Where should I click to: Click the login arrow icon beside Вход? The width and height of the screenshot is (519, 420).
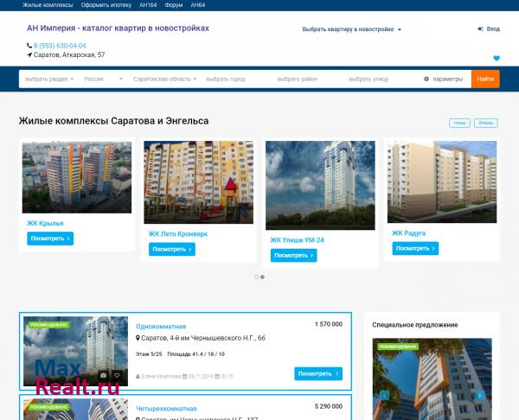click(x=480, y=29)
